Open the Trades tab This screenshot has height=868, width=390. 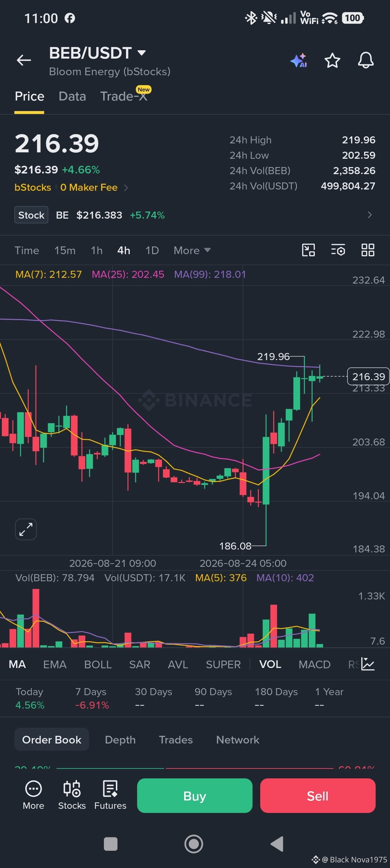tap(175, 739)
